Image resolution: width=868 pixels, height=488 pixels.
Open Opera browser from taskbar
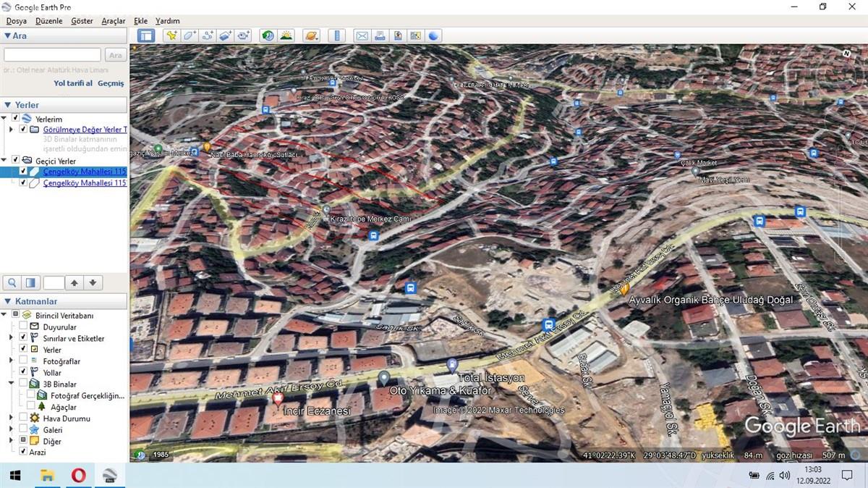click(x=79, y=476)
